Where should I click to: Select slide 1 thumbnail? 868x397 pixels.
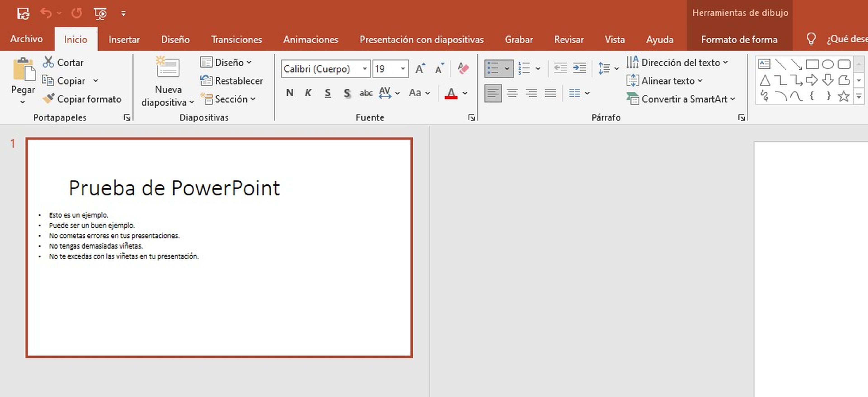(x=219, y=248)
